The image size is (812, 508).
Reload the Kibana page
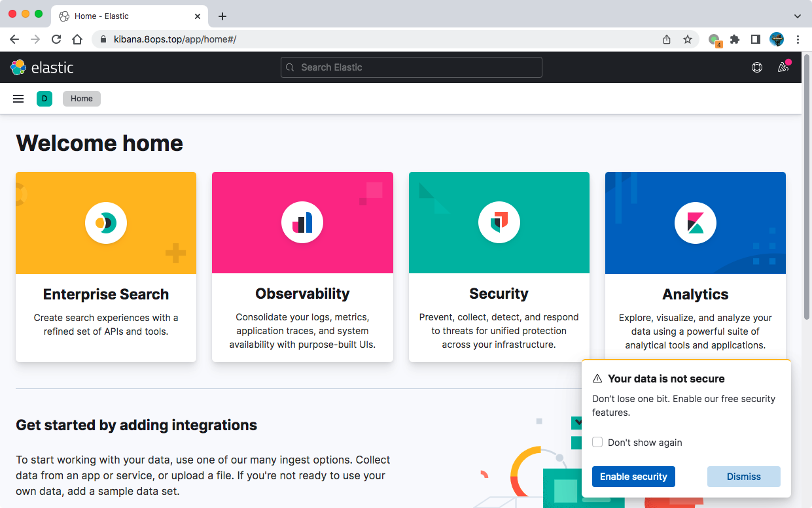pos(56,39)
